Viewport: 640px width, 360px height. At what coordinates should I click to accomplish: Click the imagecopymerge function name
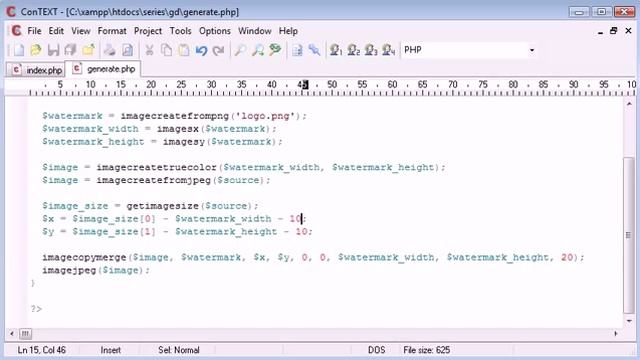(84, 257)
